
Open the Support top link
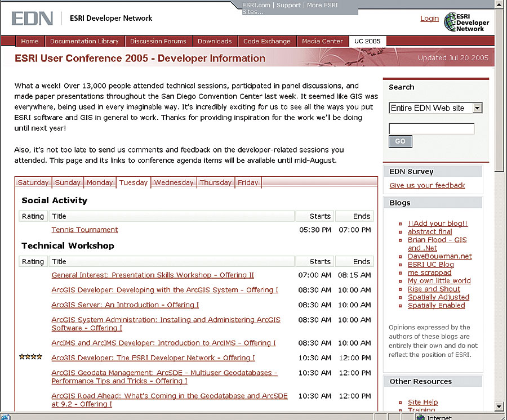[x=288, y=5]
